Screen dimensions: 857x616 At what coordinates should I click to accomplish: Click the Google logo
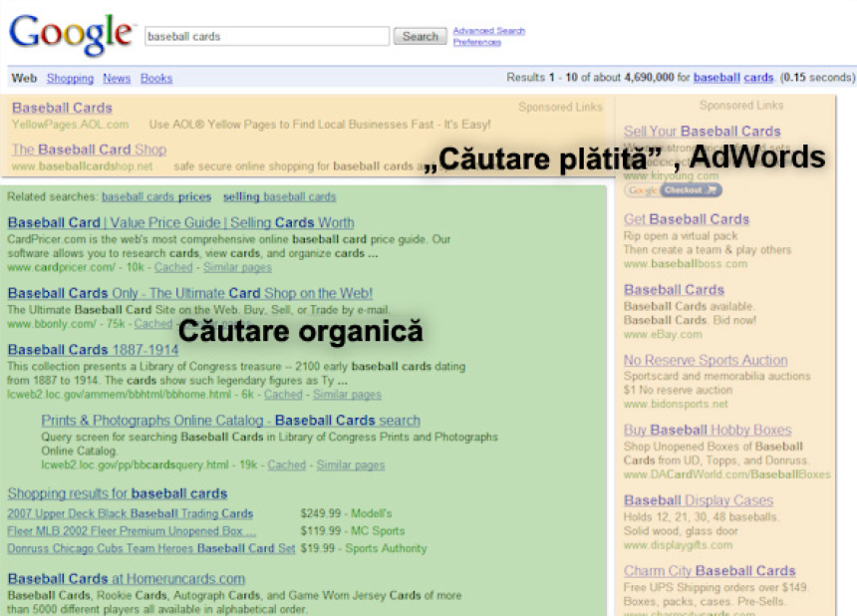pos(71,35)
